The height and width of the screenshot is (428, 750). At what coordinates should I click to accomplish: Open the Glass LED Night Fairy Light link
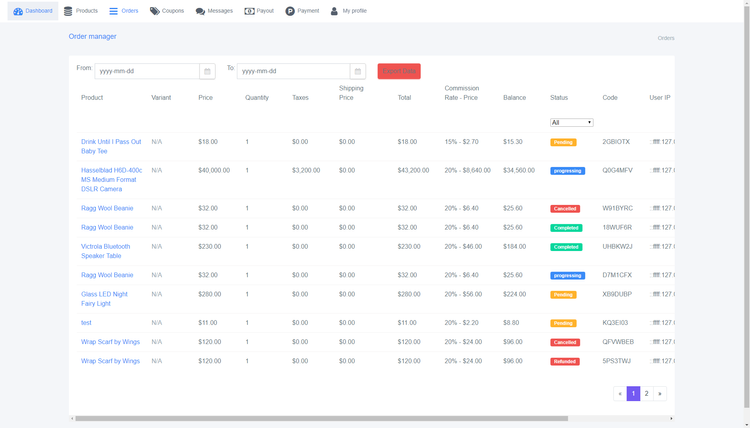(104, 299)
